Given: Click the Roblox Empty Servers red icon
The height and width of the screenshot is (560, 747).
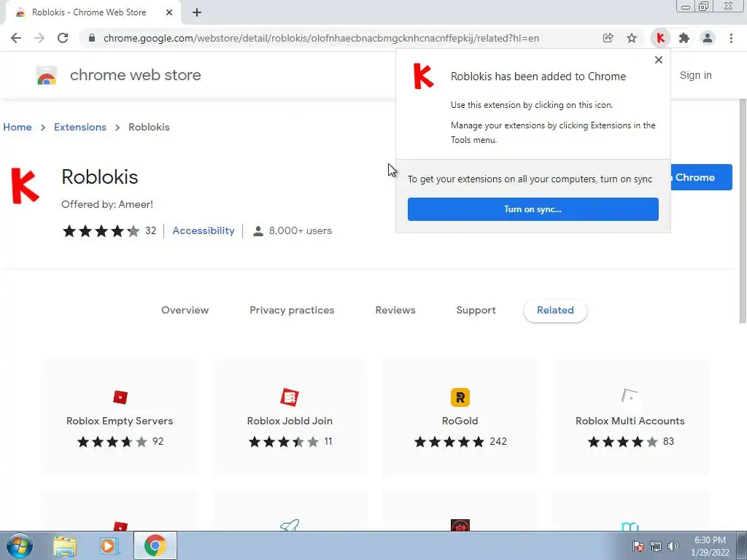Looking at the screenshot, I should click(x=120, y=397).
